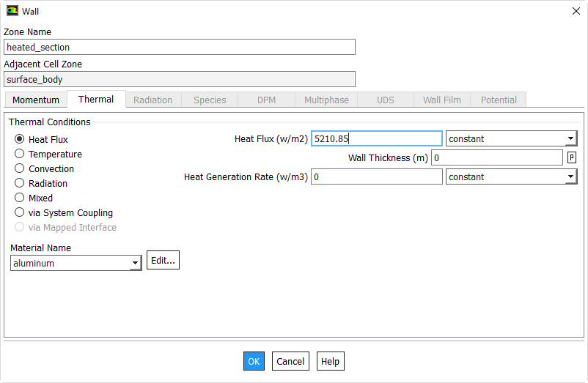This screenshot has width=588, height=383.
Task: Click OK to apply wall settings
Action: [254, 361]
